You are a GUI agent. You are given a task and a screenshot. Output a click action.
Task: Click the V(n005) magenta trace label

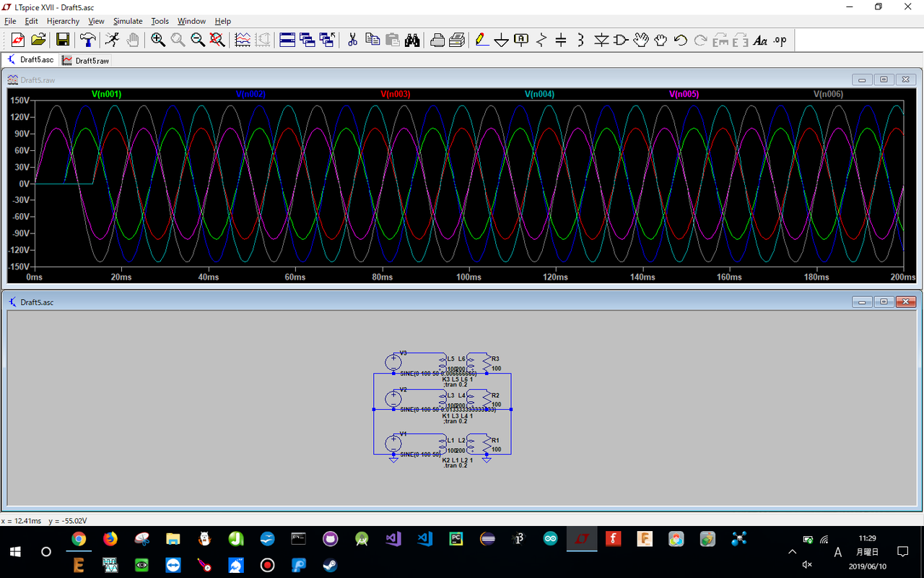[x=684, y=94]
